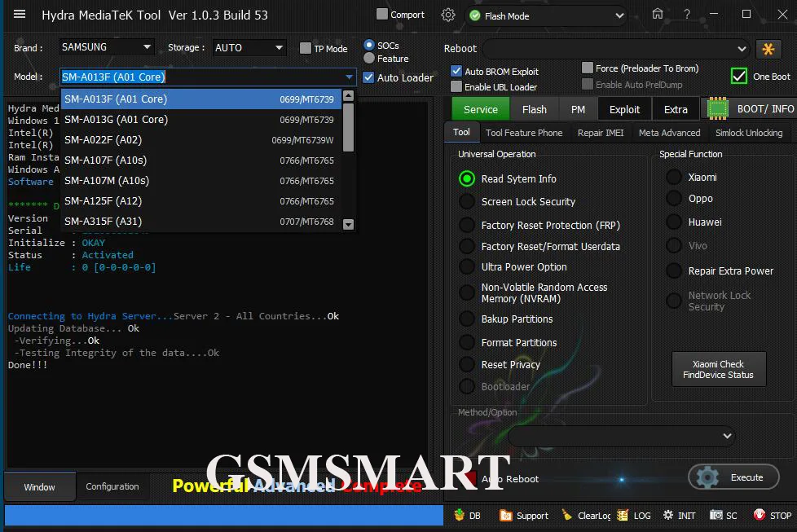Viewport: 797px width, 532px height.
Task: Choose SM-A125F (A12) from model list
Action: pyautogui.click(x=200, y=200)
